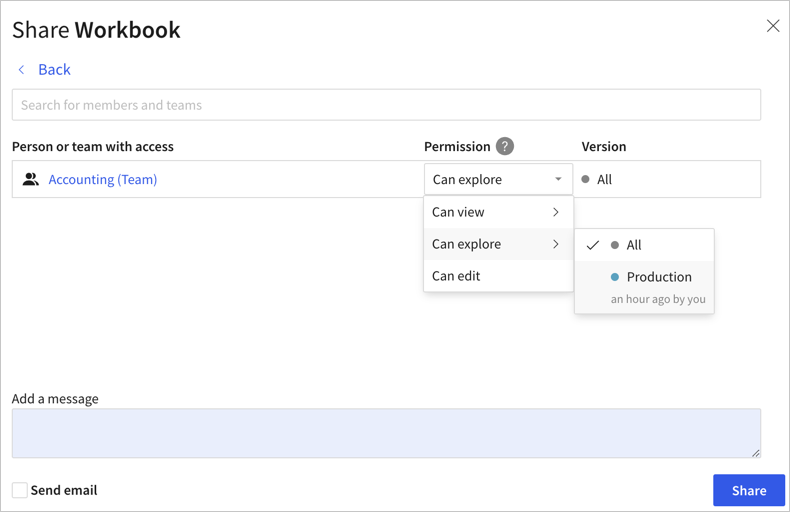Click the back chevron arrow icon
Image resolution: width=790 pixels, height=512 pixels.
pyautogui.click(x=21, y=70)
